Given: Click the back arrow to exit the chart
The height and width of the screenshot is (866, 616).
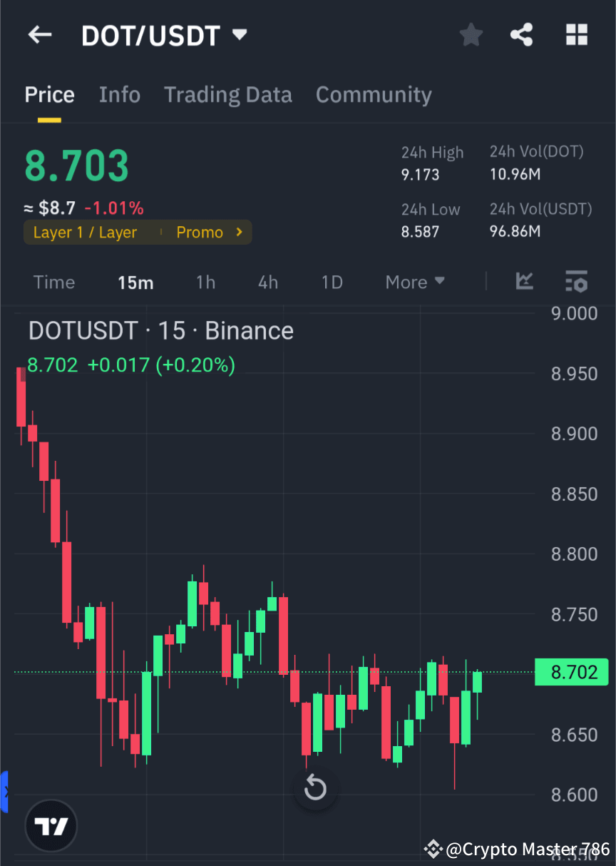Looking at the screenshot, I should [x=39, y=34].
